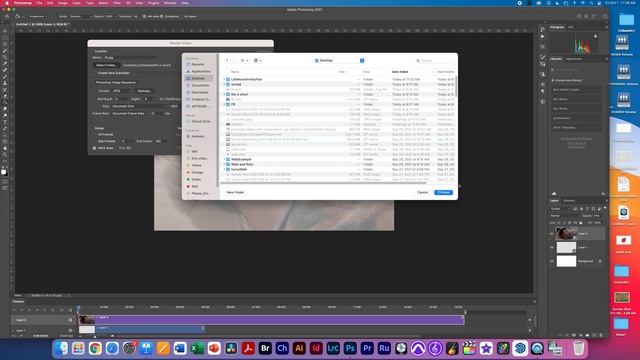This screenshot has width=640, height=360.
Task: Open the Document Frame Rate dropdown
Action: tap(130, 113)
